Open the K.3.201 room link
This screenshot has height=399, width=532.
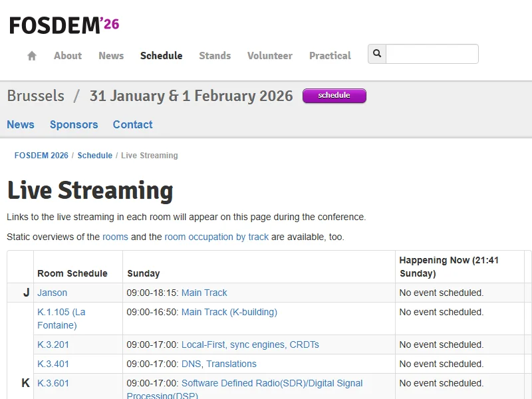point(53,344)
